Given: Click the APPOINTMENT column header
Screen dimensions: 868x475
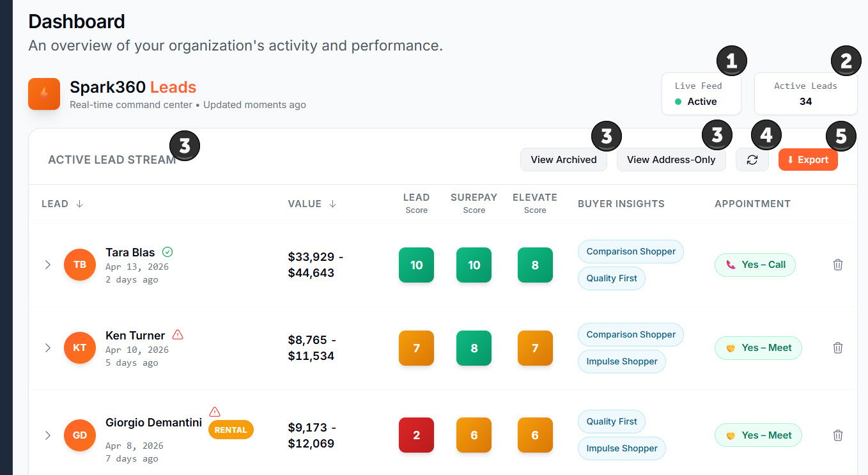Looking at the screenshot, I should click(x=752, y=204).
